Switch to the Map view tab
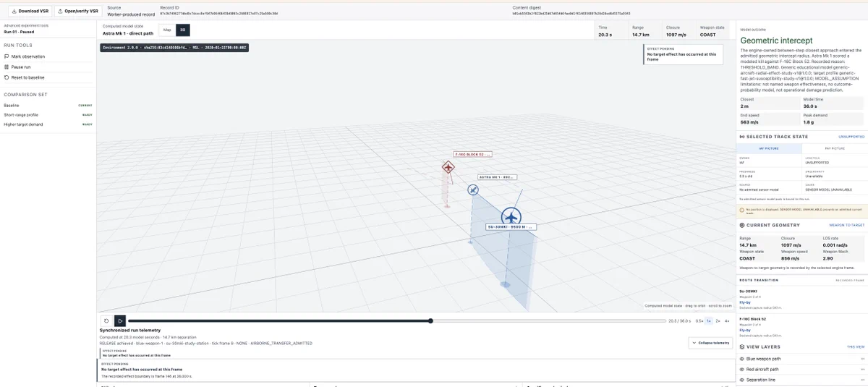 tap(167, 30)
